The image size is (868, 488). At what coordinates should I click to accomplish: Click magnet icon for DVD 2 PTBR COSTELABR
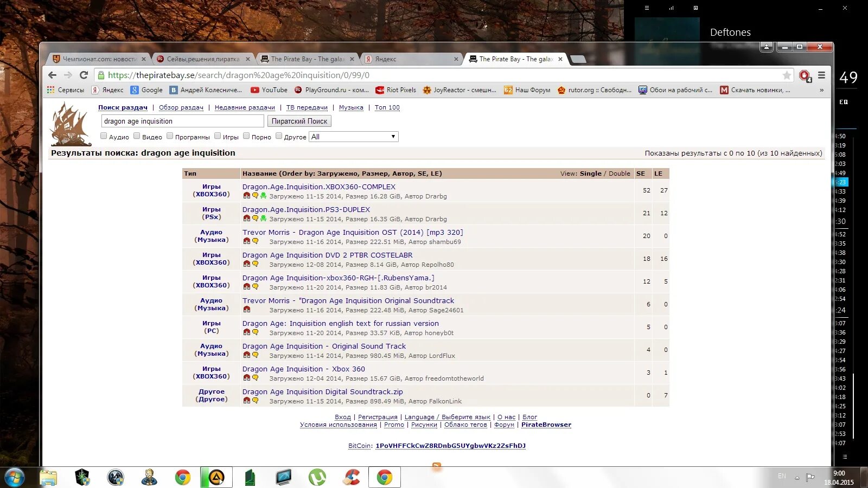coord(247,264)
